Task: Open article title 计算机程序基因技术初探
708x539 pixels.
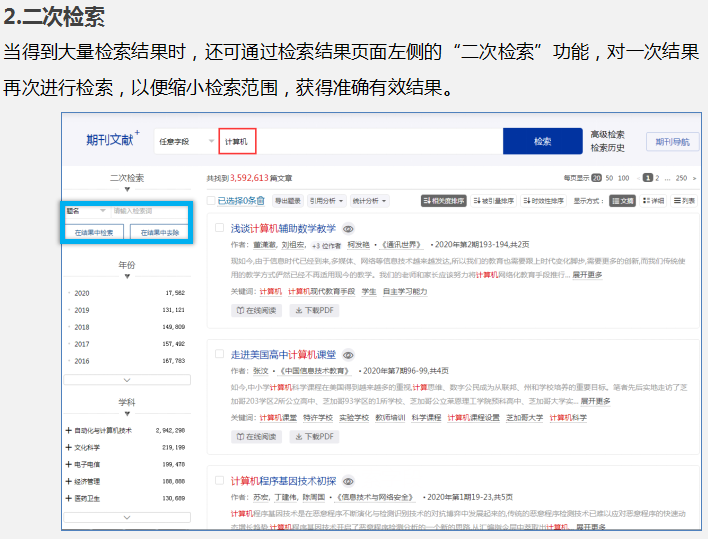Action: pyautogui.click(x=283, y=481)
